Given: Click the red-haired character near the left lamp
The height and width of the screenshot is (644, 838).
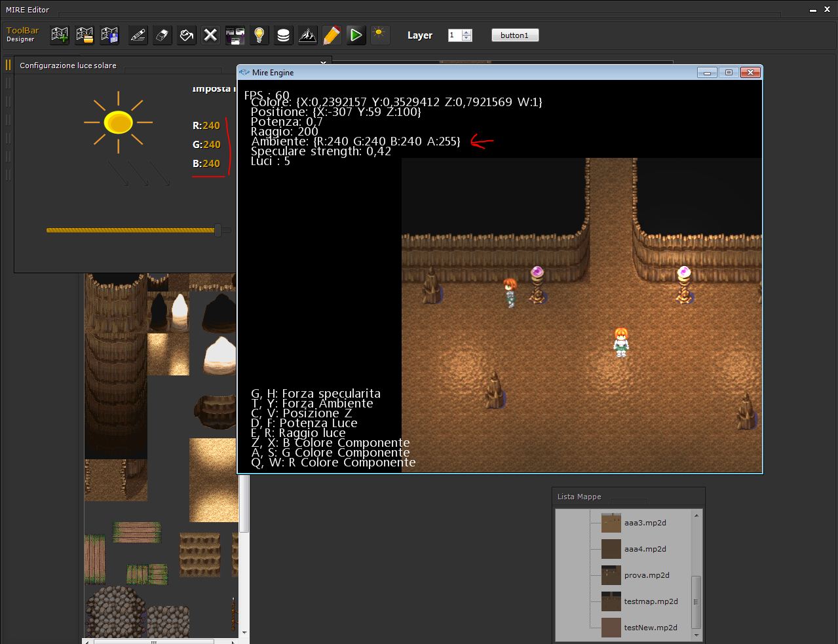Looking at the screenshot, I should pos(510,292).
